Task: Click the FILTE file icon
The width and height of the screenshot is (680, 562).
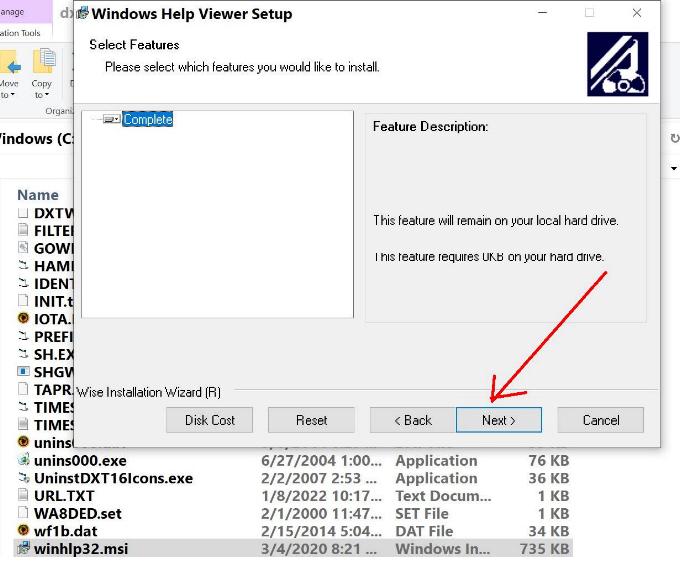Action: coord(23,229)
